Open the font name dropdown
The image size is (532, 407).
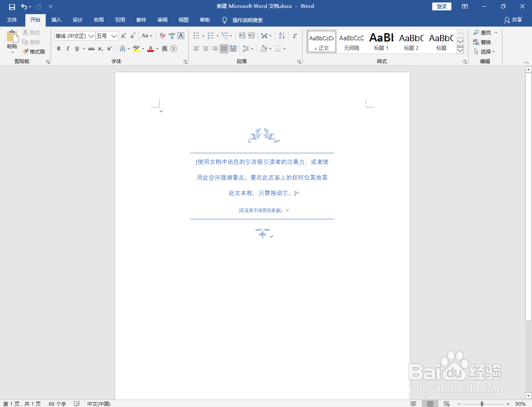pos(91,36)
